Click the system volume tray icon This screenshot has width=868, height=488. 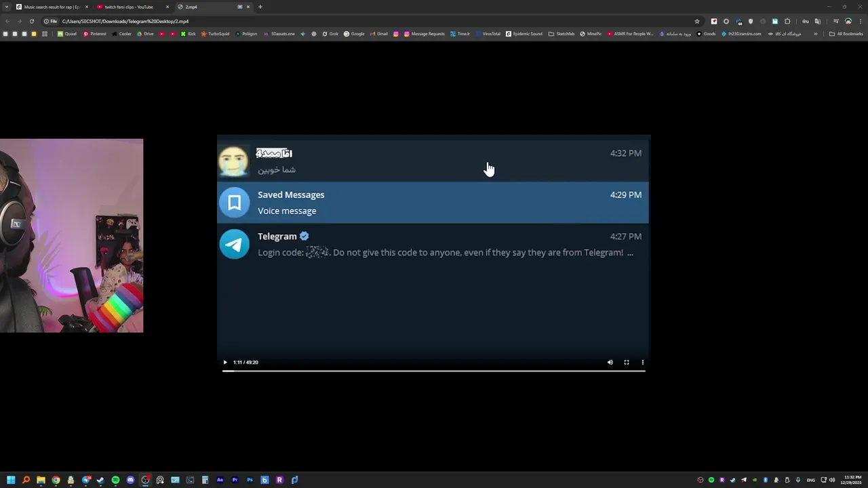pos(832,480)
